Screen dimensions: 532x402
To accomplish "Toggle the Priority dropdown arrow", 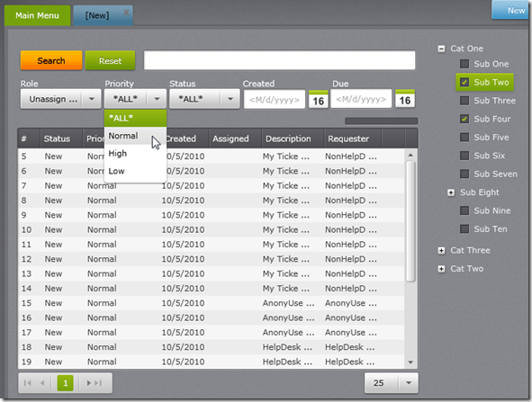I will coord(157,99).
